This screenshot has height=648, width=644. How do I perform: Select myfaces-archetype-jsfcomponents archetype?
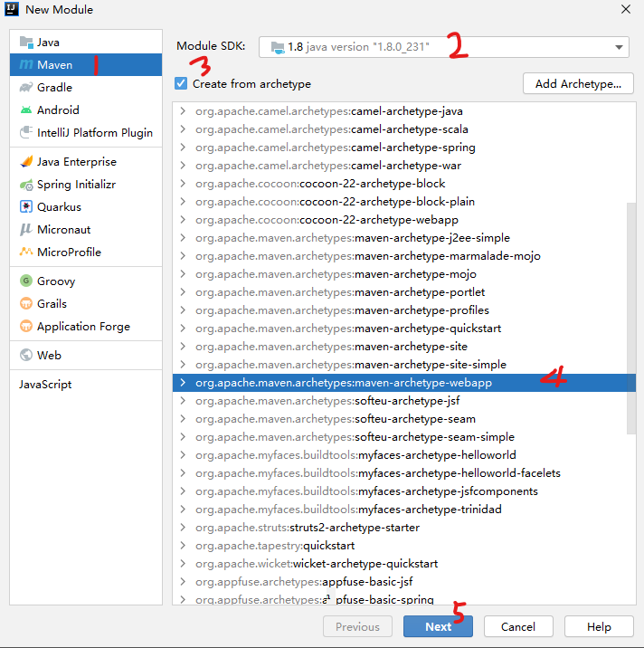pos(404,491)
